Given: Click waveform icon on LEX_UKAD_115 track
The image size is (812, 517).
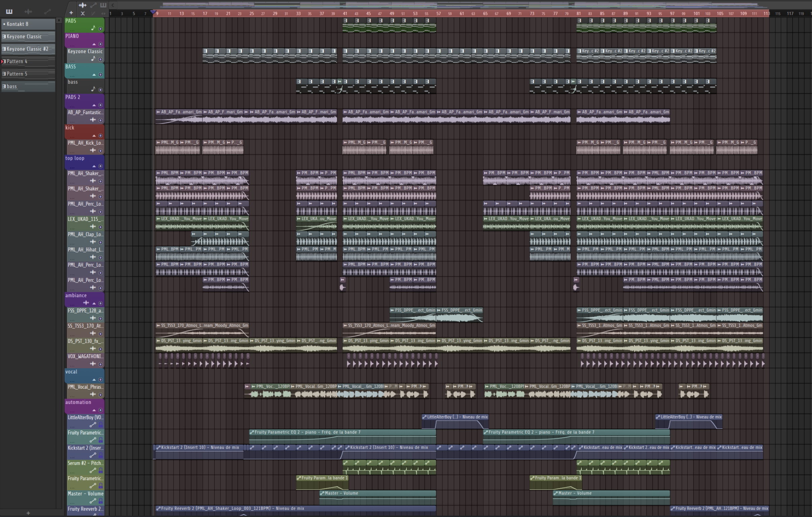Looking at the screenshot, I should click(x=93, y=226).
